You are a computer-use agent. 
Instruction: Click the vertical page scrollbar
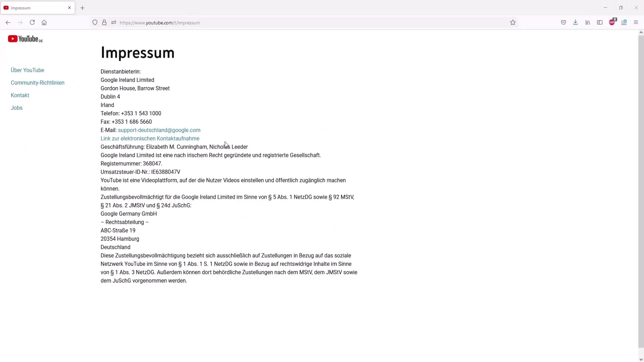click(x=641, y=177)
